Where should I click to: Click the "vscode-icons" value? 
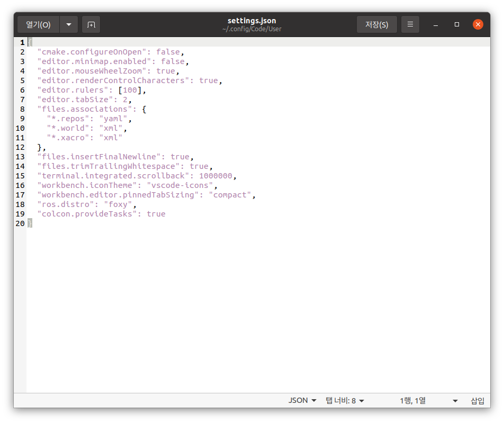pyautogui.click(x=180, y=185)
